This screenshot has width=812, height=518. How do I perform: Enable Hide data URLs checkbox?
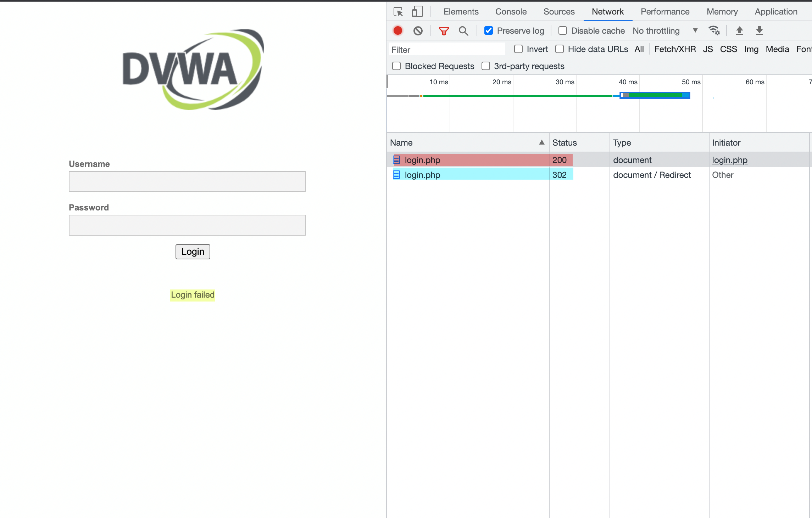[x=560, y=49]
